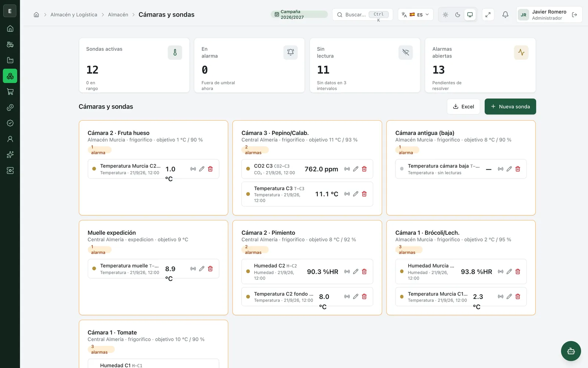Open the coins icon section in sidebar
This screenshot has height=368, width=588.
click(x=10, y=107)
